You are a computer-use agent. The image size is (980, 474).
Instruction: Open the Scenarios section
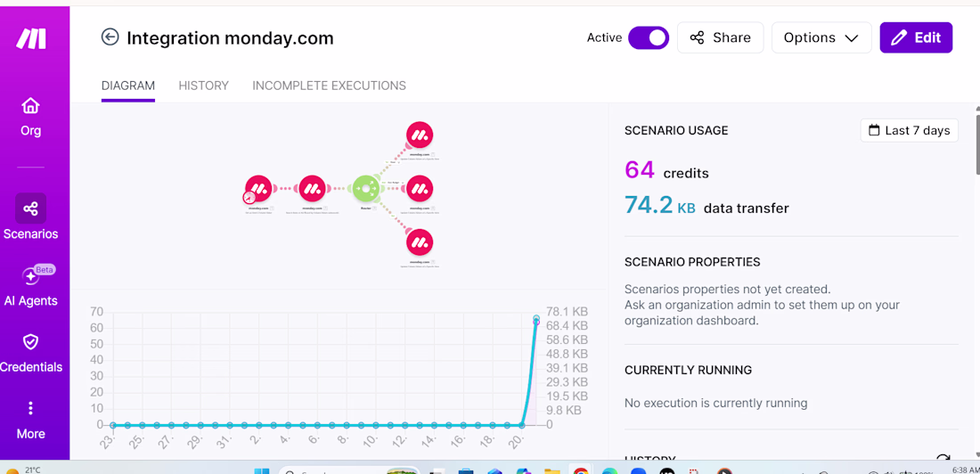pos(30,217)
